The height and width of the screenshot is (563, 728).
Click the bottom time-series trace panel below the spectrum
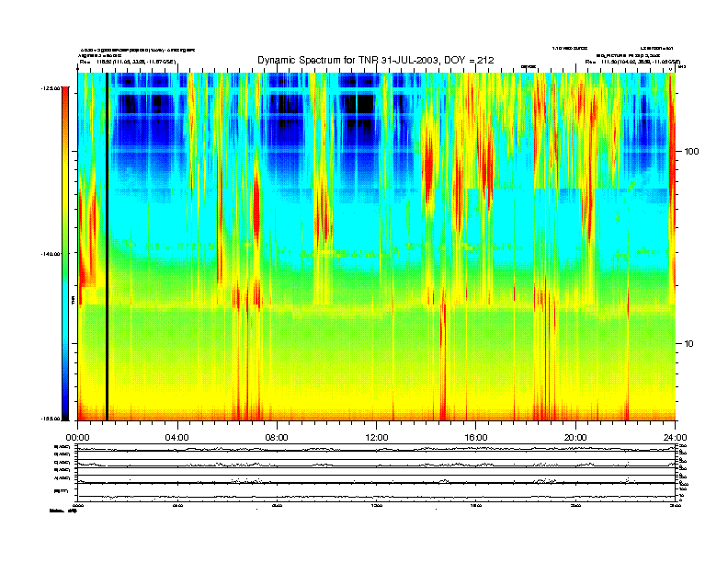[x=377, y=492]
